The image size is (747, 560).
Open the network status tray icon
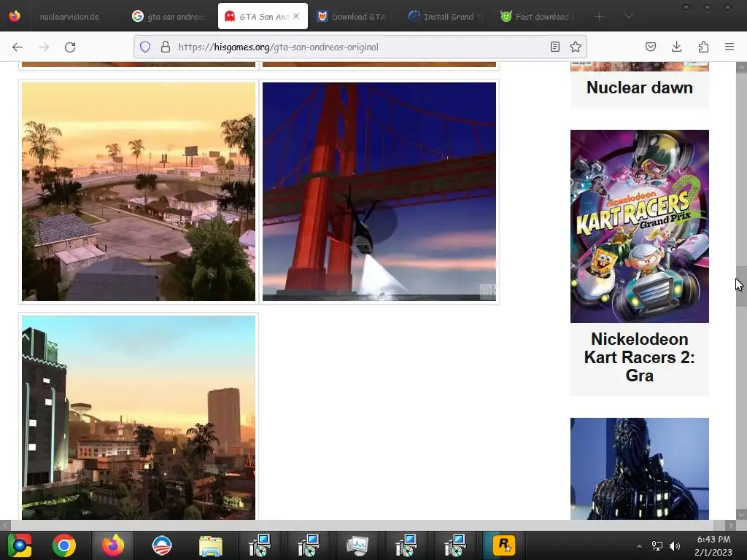657,546
